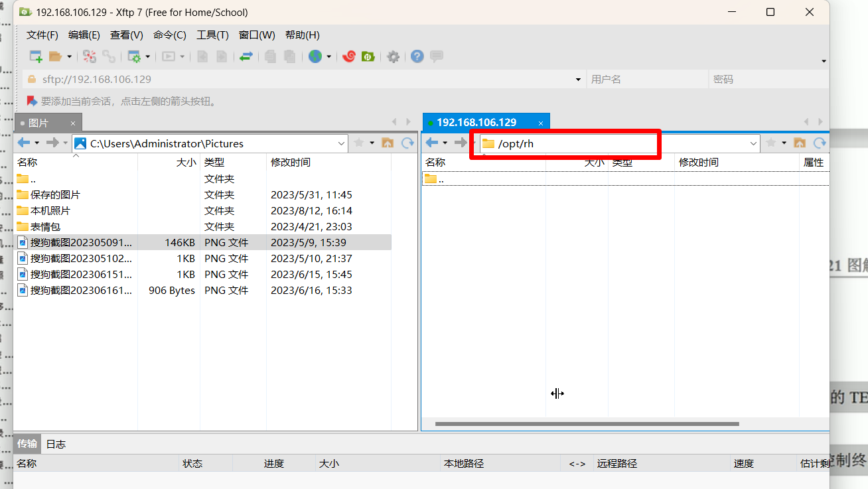Click the New Session toolbar icon
This screenshot has height=489, width=868.
36,57
